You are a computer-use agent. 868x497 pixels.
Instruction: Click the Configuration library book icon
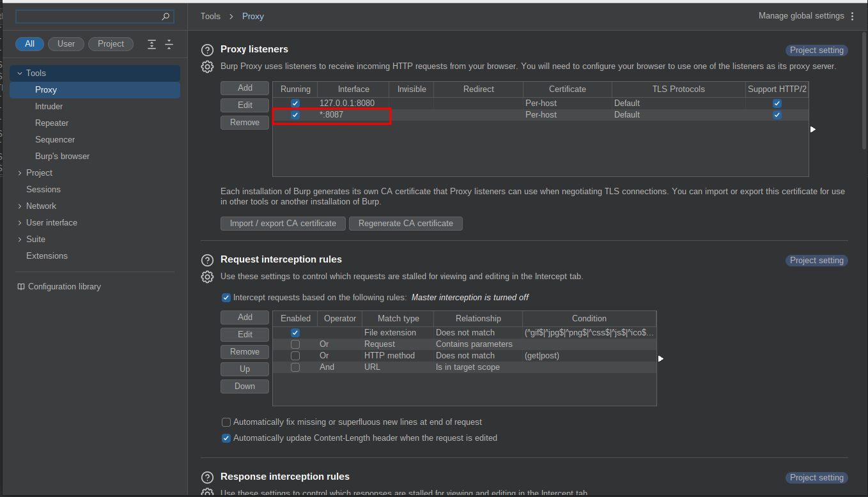click(21, 287)
